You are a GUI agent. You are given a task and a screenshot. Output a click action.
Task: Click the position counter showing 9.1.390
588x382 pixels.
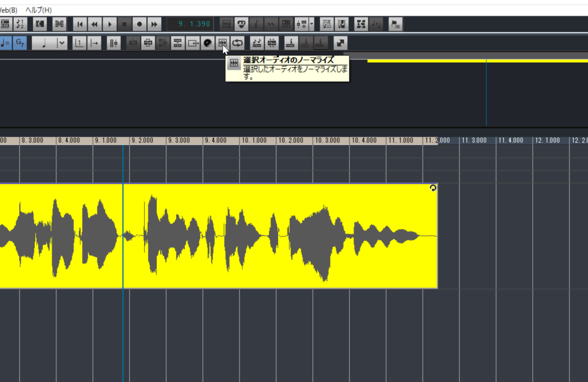190,24
